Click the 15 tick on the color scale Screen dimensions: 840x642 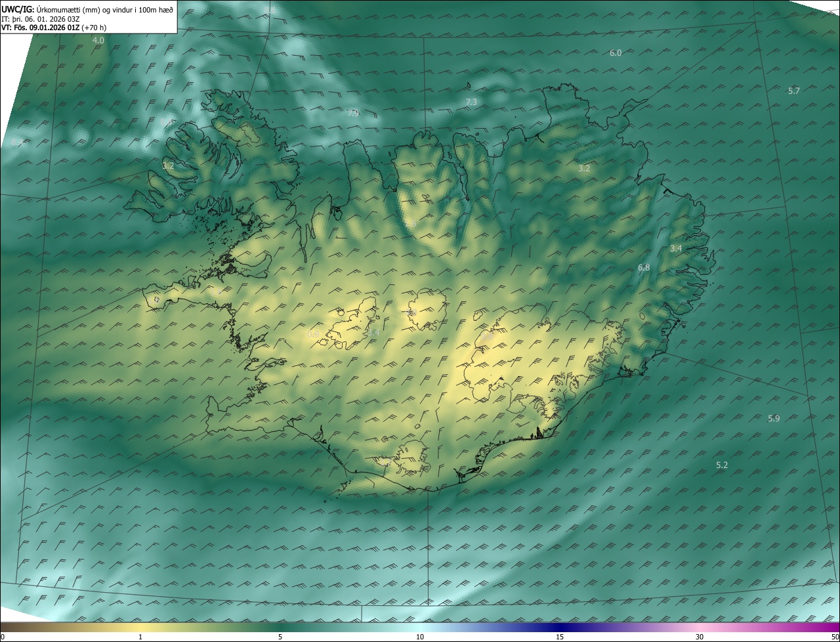pos(560,637)
